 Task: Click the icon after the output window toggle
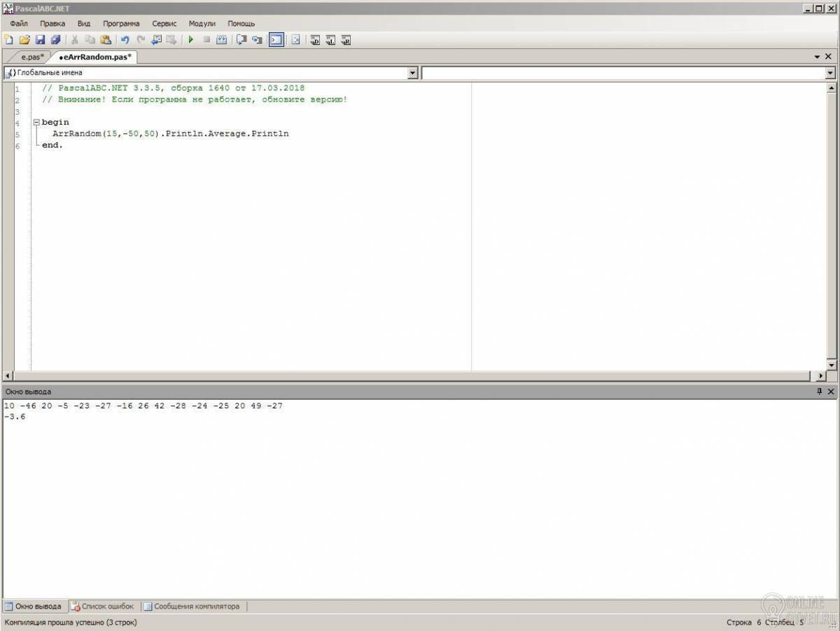point(295,40)
